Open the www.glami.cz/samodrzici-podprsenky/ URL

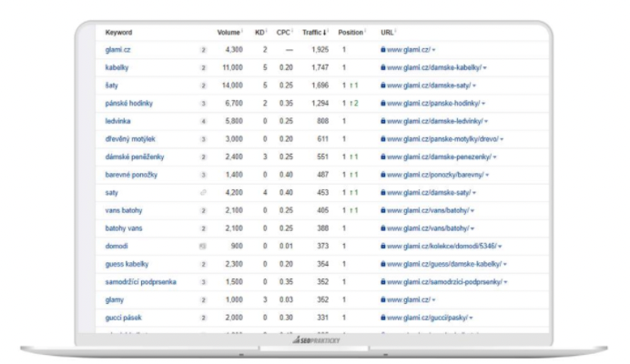(x=444, y=281)
